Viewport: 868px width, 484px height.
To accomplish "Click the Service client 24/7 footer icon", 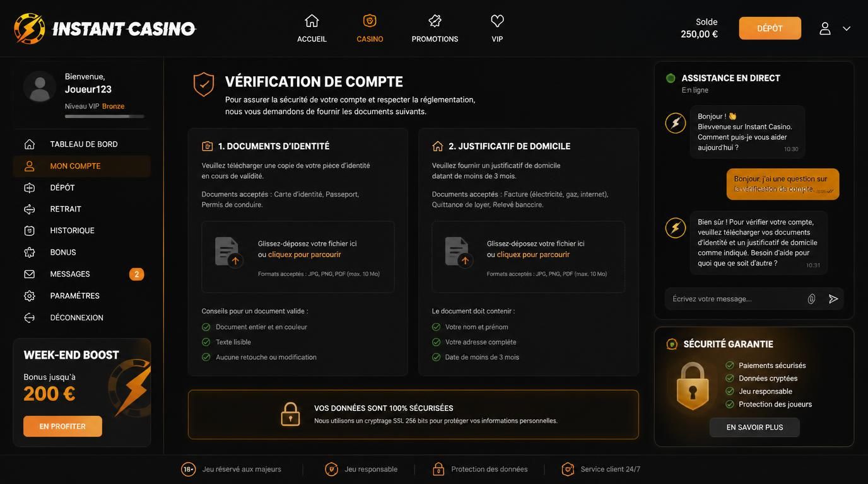I will point(568,469).
